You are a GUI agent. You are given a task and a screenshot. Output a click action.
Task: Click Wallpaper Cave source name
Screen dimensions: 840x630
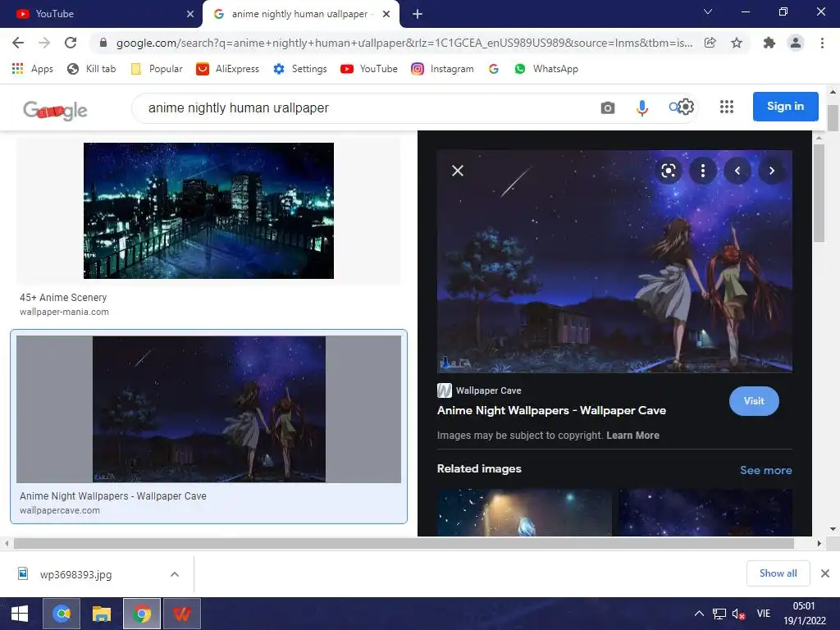click(x=488, y=390)
